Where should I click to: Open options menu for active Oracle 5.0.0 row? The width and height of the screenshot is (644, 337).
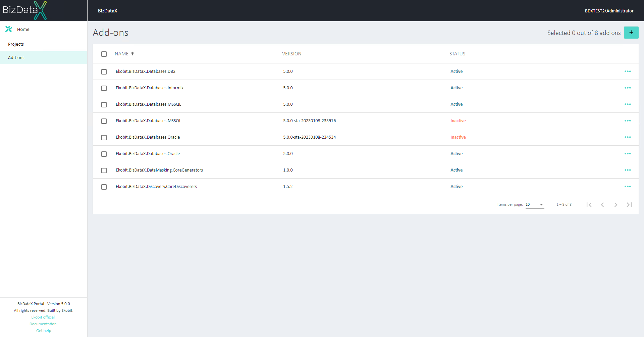pyautogui.click(x=628, y=154)
